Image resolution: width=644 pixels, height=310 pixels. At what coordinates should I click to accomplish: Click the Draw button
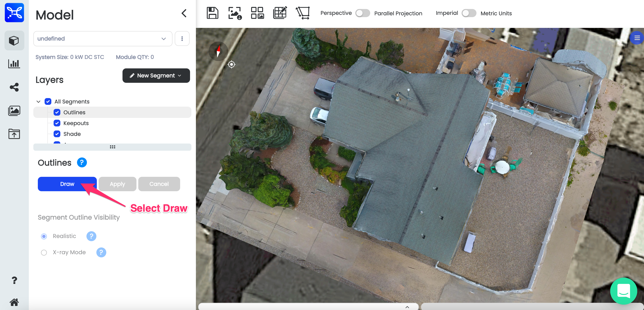click(x=67, y=184)
